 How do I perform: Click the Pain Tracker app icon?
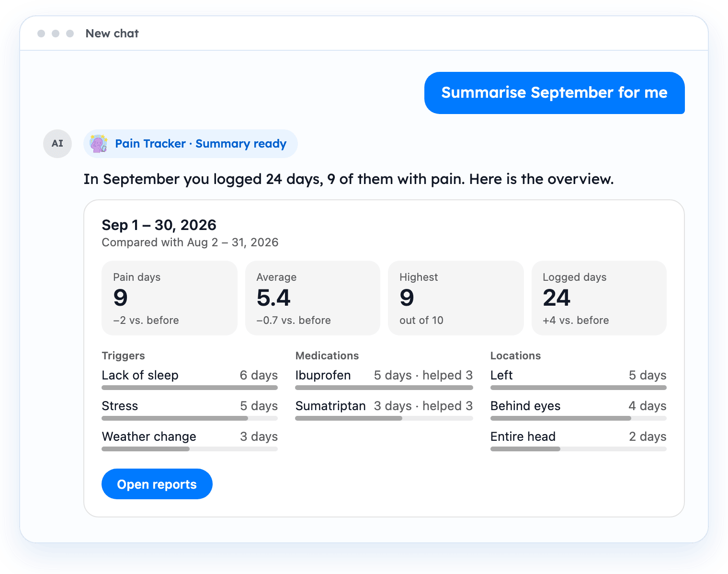tap(99, 144)
